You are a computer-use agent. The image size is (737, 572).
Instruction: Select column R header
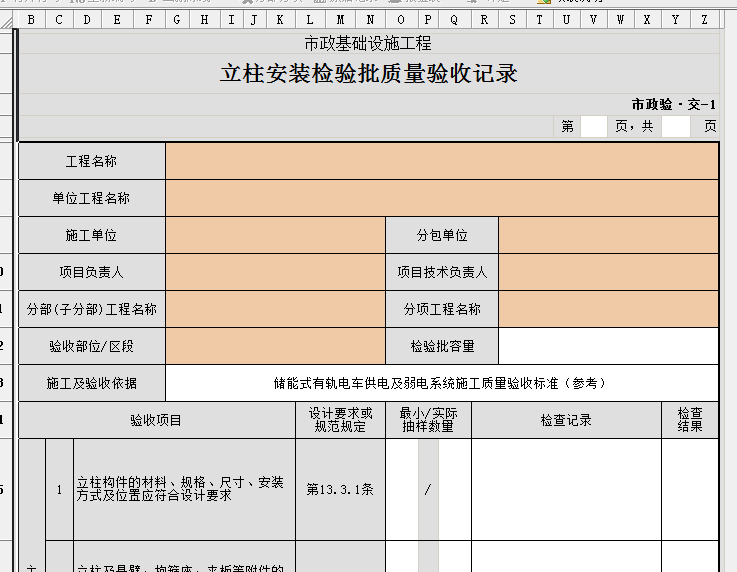484,20
